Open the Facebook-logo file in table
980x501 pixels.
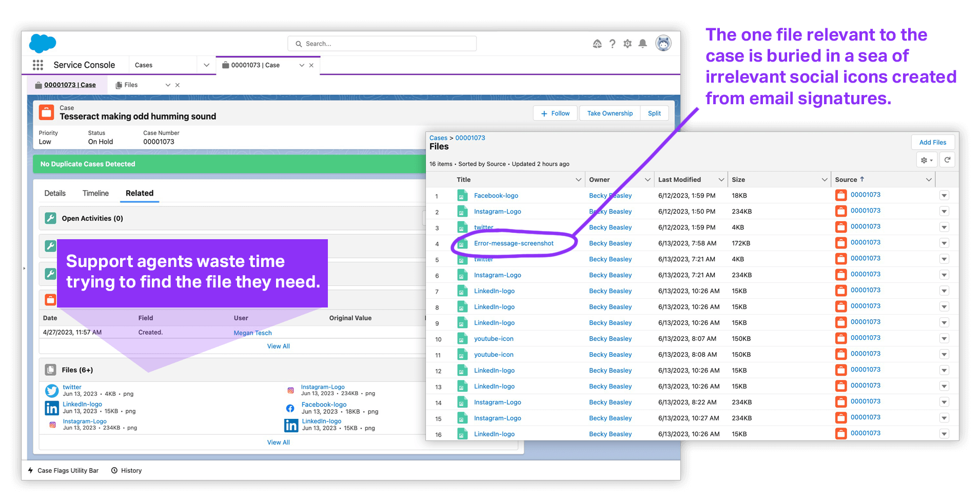coord(496,196)
